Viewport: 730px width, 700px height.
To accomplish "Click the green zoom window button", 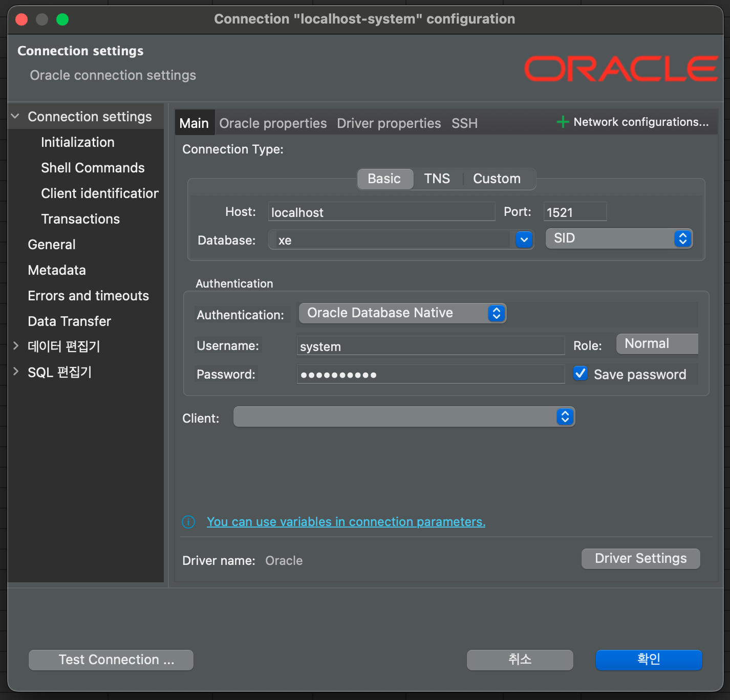I will pos(62,19).
